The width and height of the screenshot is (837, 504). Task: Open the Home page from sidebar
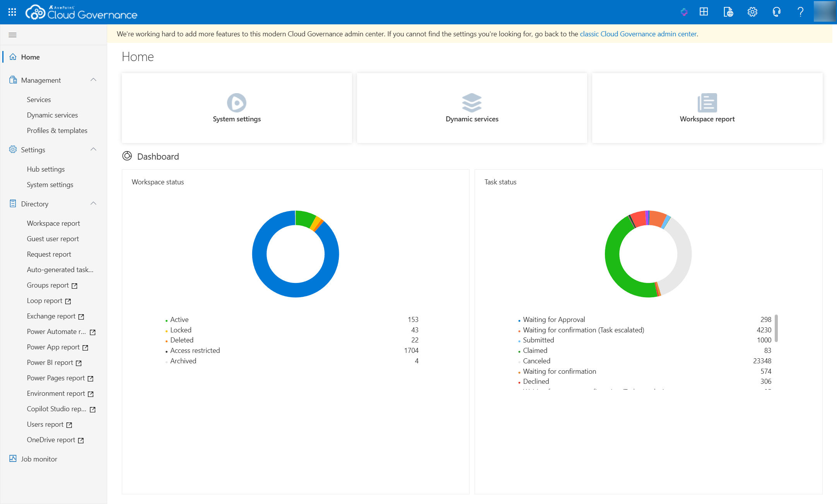31,57
